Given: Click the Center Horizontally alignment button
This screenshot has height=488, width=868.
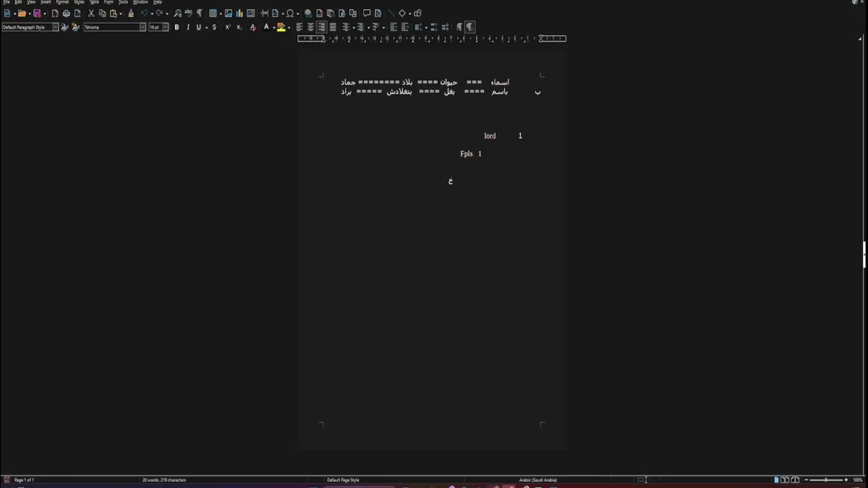Looking at the screenshot, I should [x=311, y=27].
